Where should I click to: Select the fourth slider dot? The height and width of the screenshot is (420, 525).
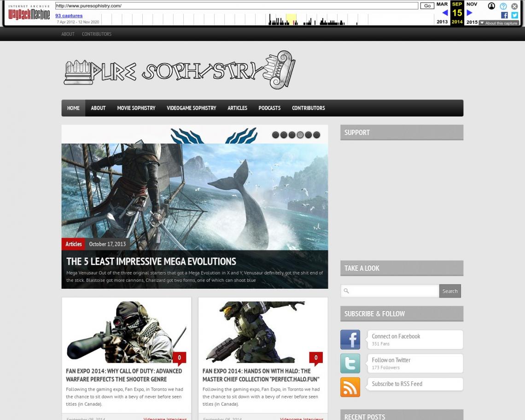pos(300,135)
